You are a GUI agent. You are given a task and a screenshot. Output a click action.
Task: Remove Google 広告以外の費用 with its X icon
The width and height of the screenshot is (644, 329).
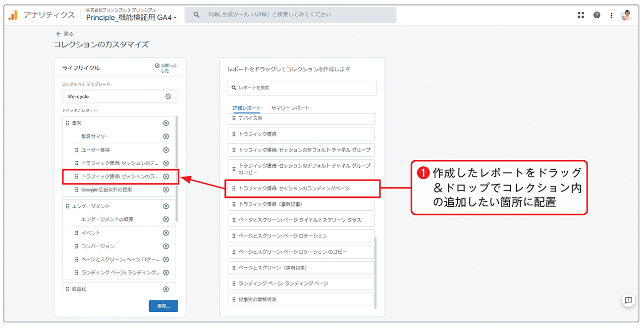click(x=166, y=189)
